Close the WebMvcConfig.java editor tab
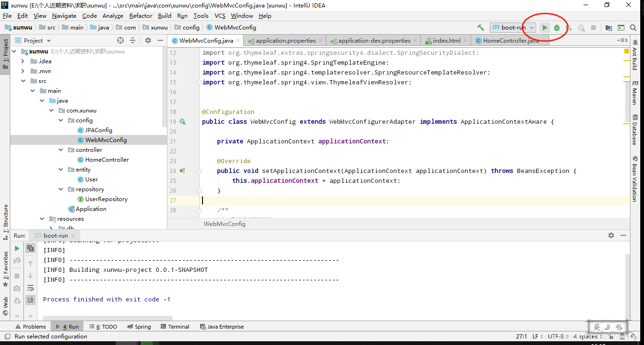 point(238,41)
